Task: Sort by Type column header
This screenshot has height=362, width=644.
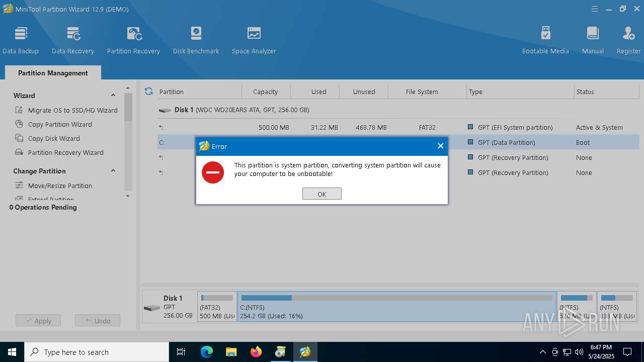Action: pos(520,92)
